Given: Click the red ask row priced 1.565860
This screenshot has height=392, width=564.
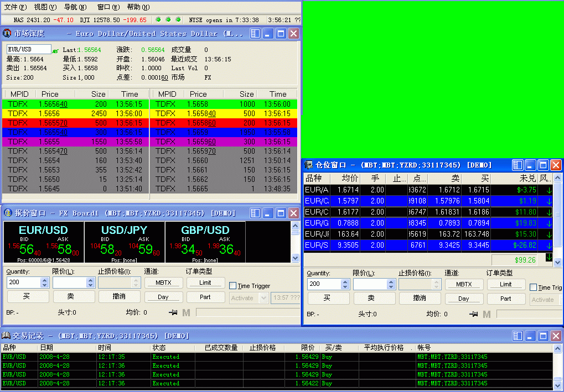Looking at the screenshot, I should click(x=224, y=123).
